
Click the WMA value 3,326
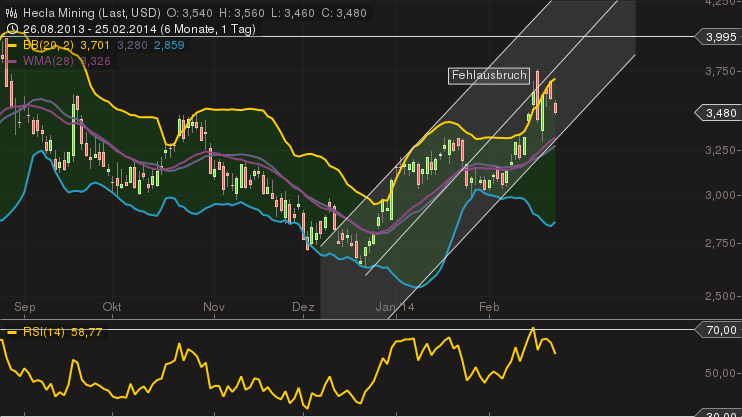coord(95,61)
